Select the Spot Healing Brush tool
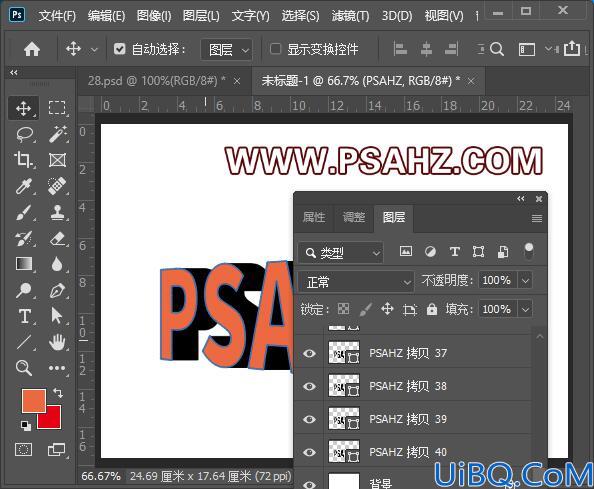This screenshot has height=489, width=594. (57, 186)
